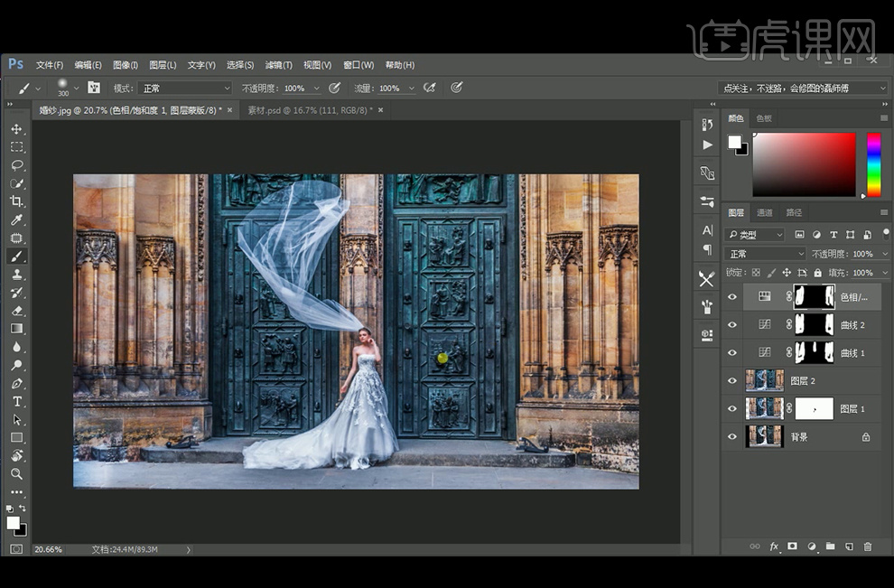This screenshot has height=588, width=894.
Task: Hide the 曲线 2 layer
Action: click(732, 325)
